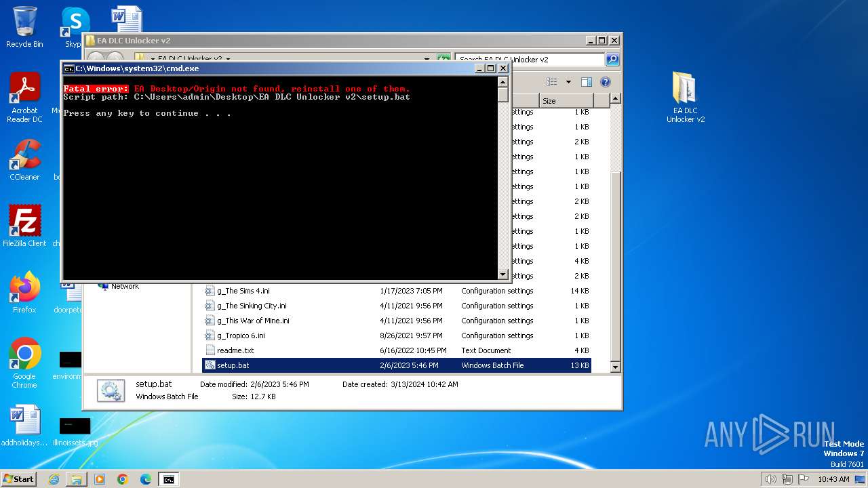Click the taskbar clock showing 10:43 AM
Viewport: 868px width, 488px height.
(x=833, y=479)
